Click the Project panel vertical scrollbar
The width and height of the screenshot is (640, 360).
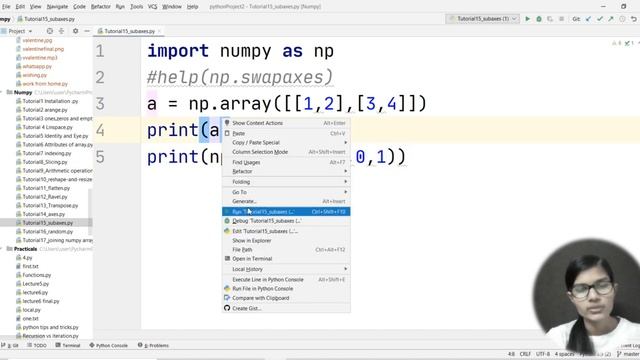click(x=90, y=212)
